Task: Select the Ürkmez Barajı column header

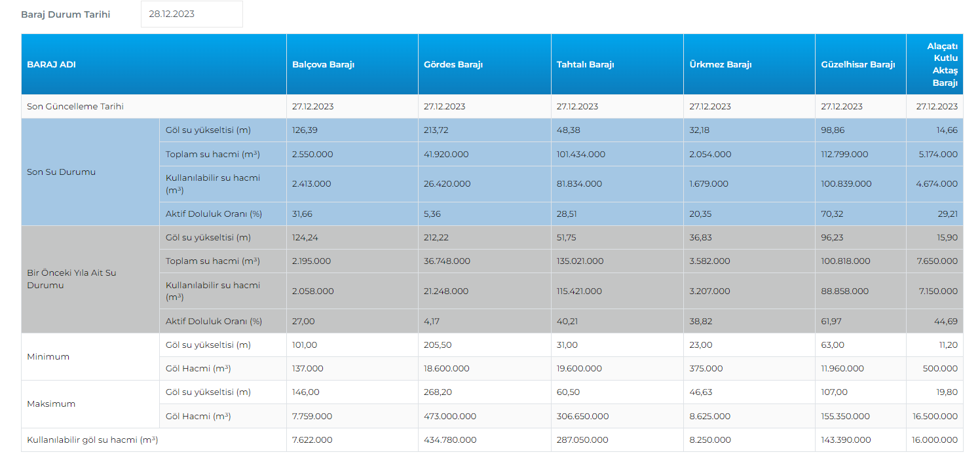Action: coord(721,65)
